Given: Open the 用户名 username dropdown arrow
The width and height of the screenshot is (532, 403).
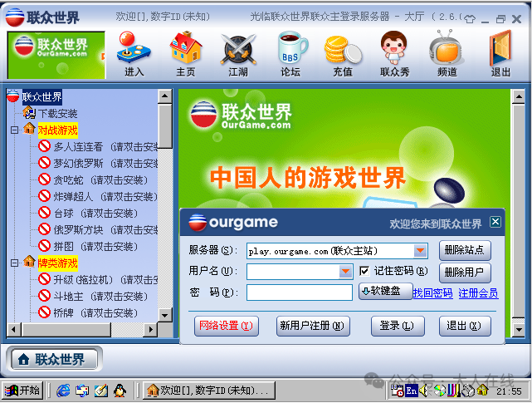Looking at the screenshot, I should point(345,272).
